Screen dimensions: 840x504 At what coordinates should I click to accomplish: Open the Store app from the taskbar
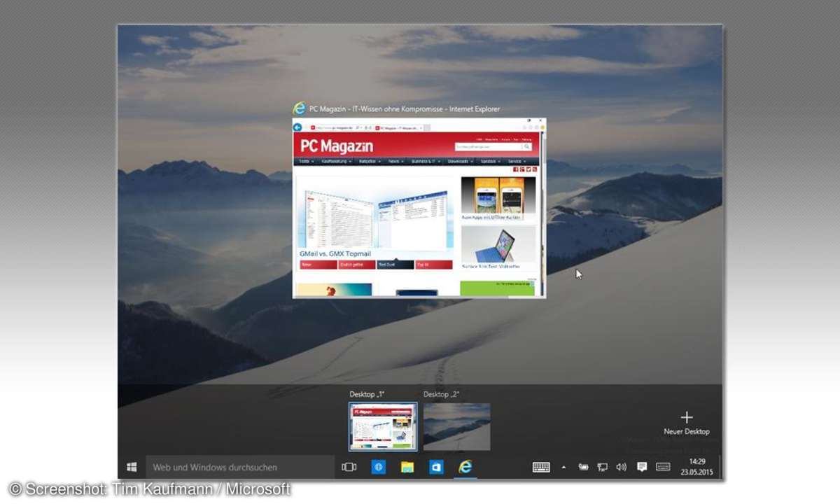436,467
